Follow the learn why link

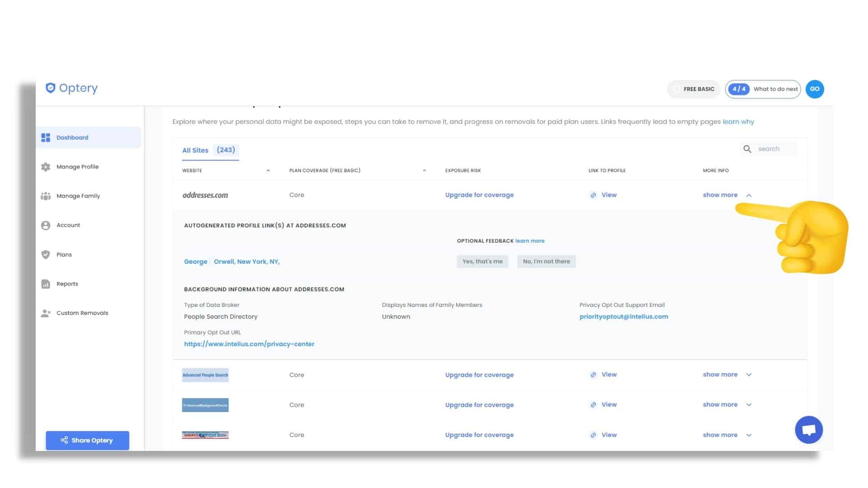[x=738, y=122]
